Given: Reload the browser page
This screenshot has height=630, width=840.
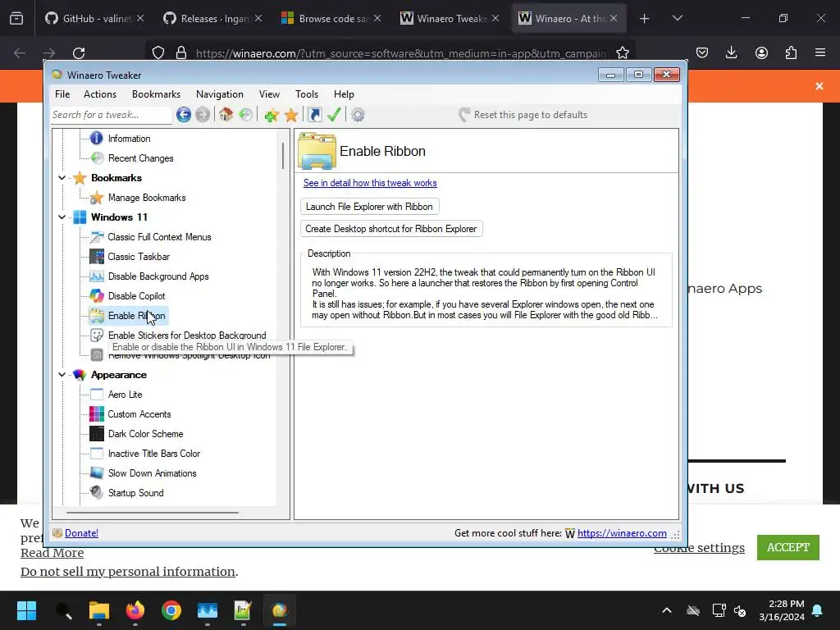Looking at the screenshot, I should pos(79,53).
